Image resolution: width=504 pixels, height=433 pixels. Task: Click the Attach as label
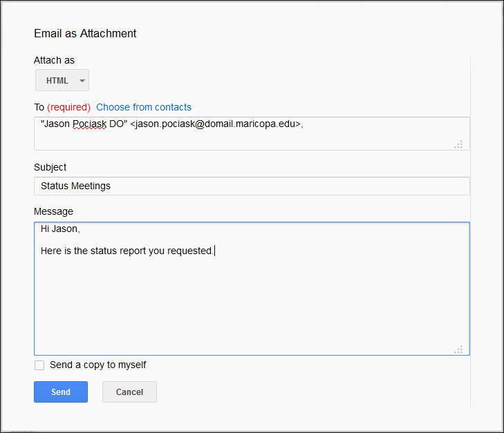pyautogui.click(x=54, y=60)
